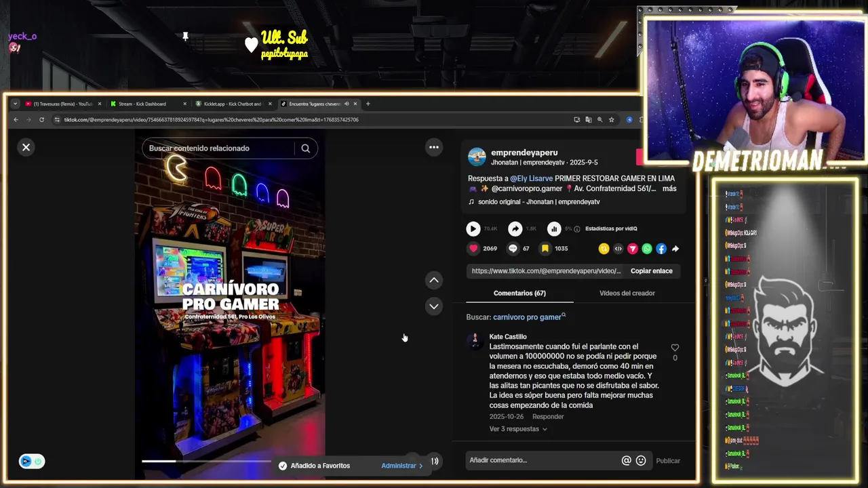The height and width of the screenshot is (488, 868).
Task: Click the vidIQ play views icon
Action: (473, 229)
